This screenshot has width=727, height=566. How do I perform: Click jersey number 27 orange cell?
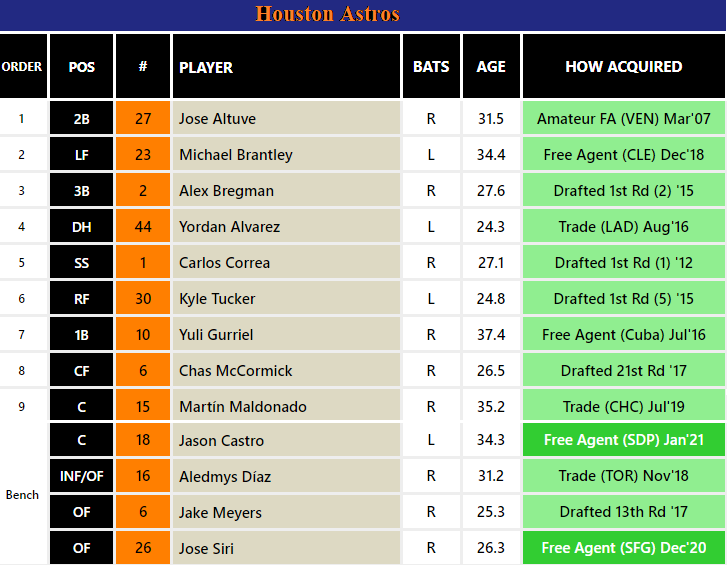click(143, 119)
